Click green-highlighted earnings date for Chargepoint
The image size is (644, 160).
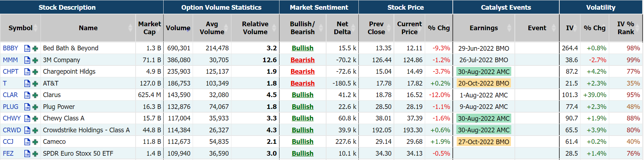pyautogui.click(x=484, y=72)
